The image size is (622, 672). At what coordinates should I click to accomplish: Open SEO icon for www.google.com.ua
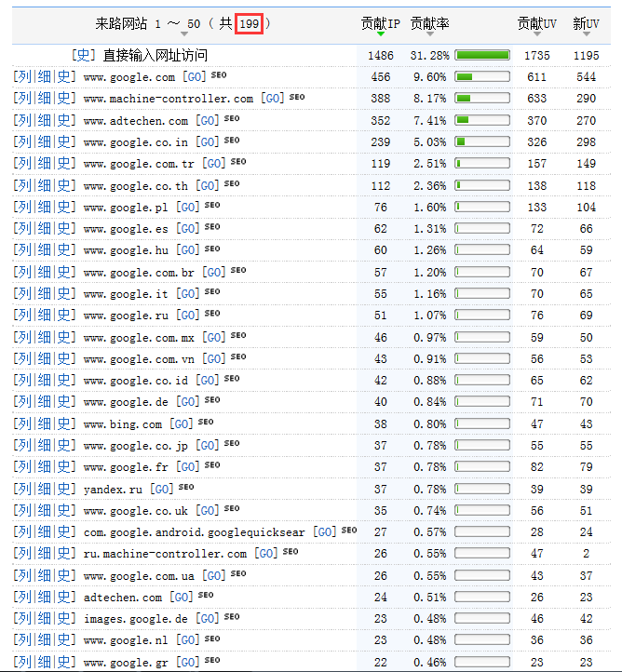[x=238, y=573]
